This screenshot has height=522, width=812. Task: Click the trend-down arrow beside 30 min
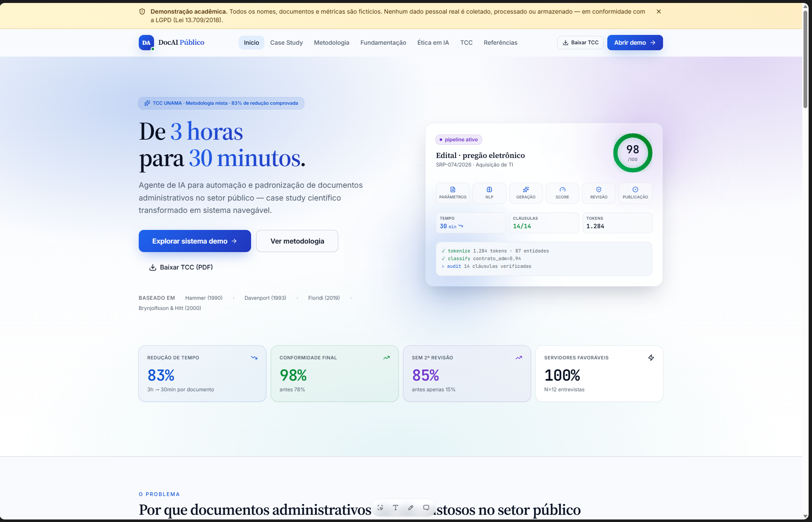pos(461,226)
